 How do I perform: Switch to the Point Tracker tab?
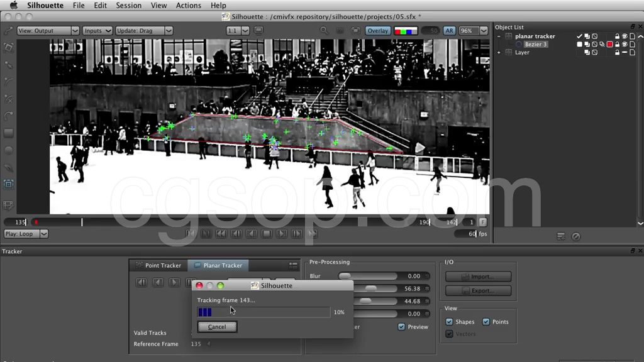158,265
